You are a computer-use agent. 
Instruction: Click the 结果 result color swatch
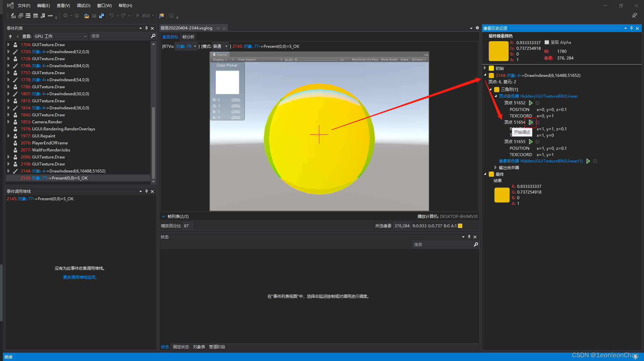pyautogui.click(x=502, y=195)
